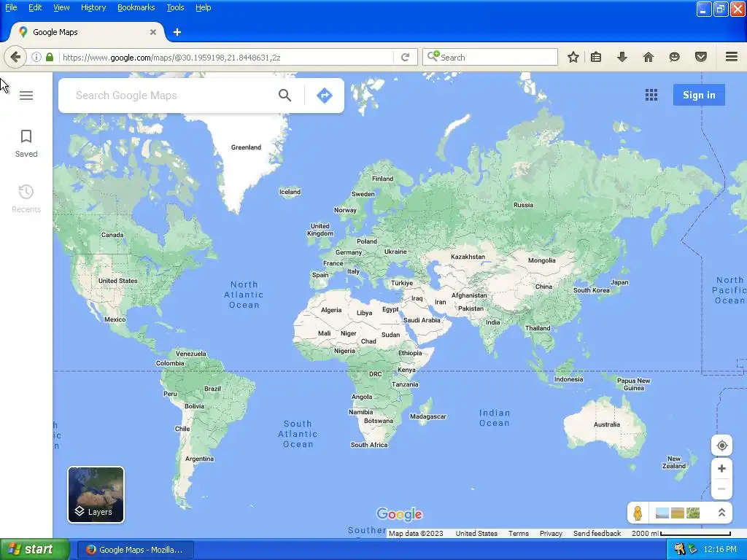Viewport: 747px width, 560px height.
Task: Open the Tools menu
Action: (175, 7)
